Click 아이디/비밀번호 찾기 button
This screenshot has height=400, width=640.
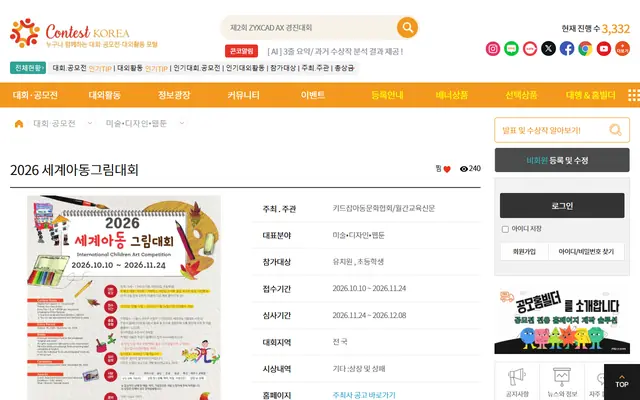tap(586, 252)
